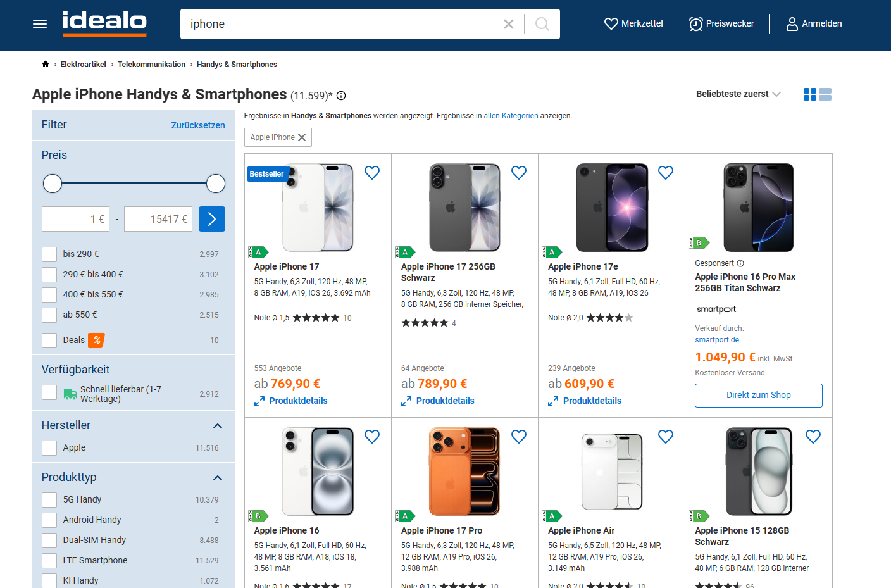Collapse the Hersteller filter section
Viewport: 891px width, 588px height.
click(218, 426)
